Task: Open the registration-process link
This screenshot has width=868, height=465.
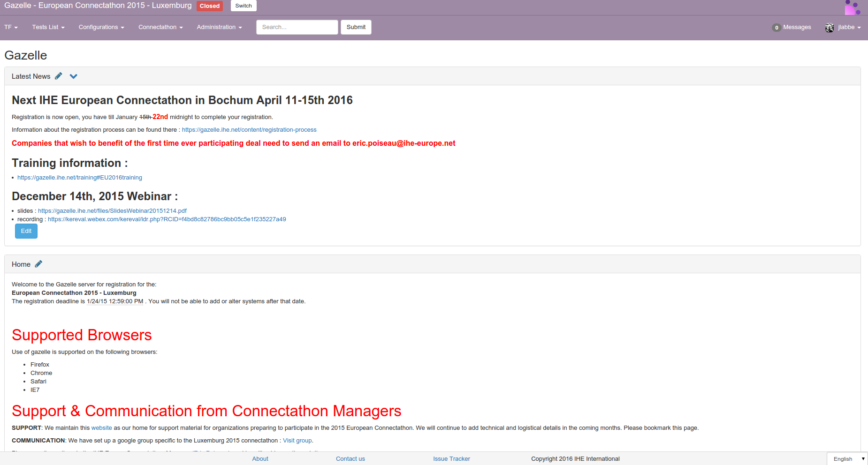Action: 249,130
